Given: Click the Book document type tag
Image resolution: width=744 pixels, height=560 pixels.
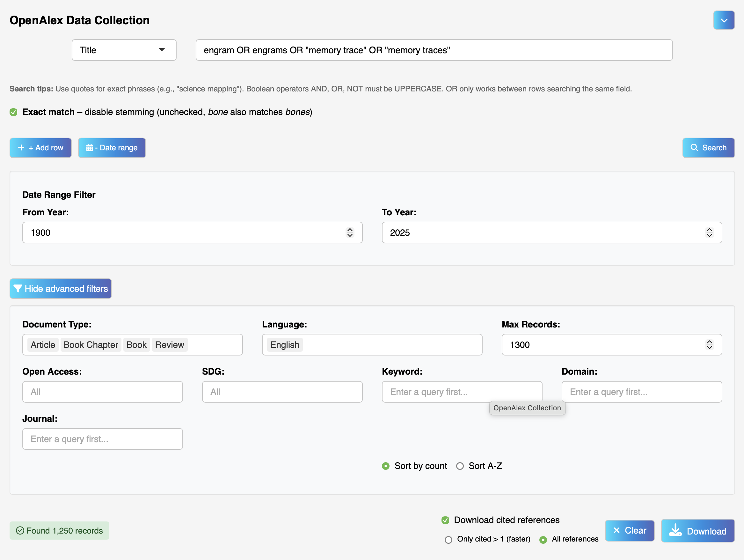Looking at the screenshot, I should [136, 345].
